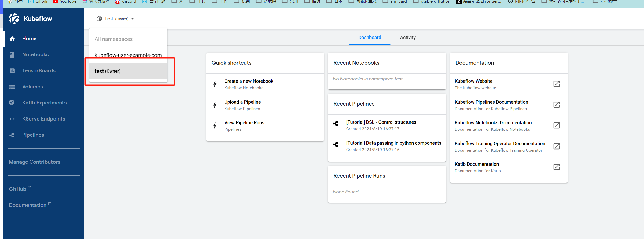Image resolution: width=644 pixels, height=239 pixels.
Task: Open Kubeflow Website documentation entry
Action: [x=509, y=84]
